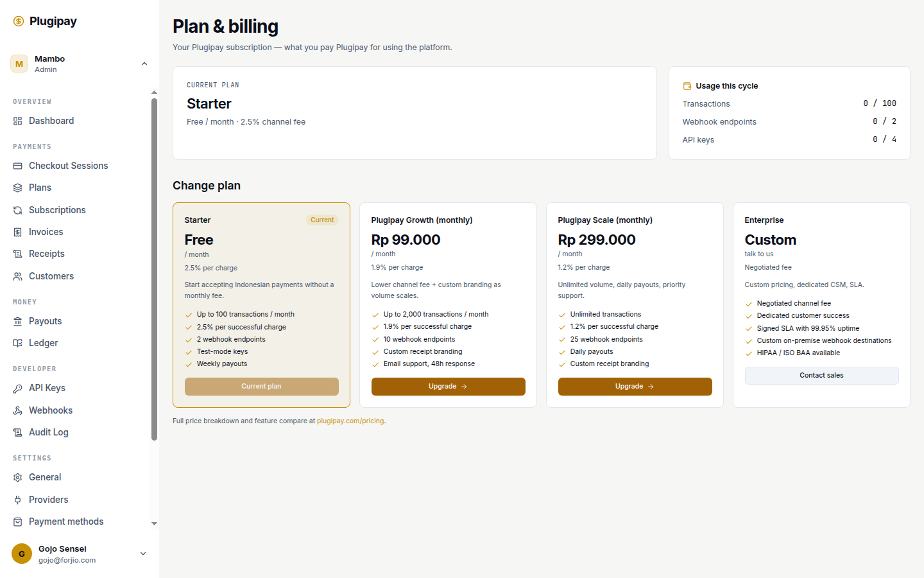The height and width of the screenshot is (578, 924).
Task: Click the API Keys key icon
Action: click(x=17, y=388)
